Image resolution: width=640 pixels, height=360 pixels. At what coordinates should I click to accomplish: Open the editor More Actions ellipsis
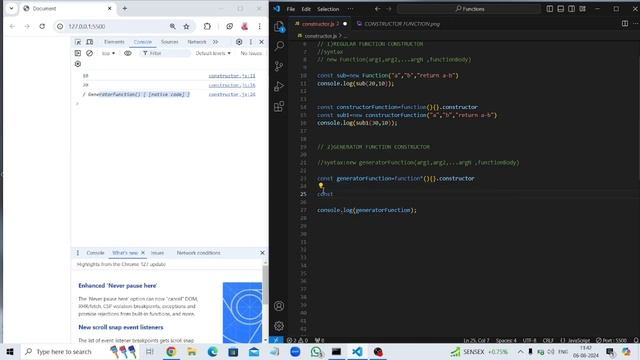click(x=636, y=24)
